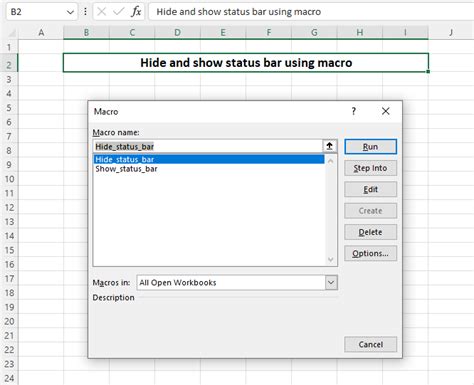Click the macro list scroll down arrow
This screenshot has height=385, width=474.
click(331, 259)
